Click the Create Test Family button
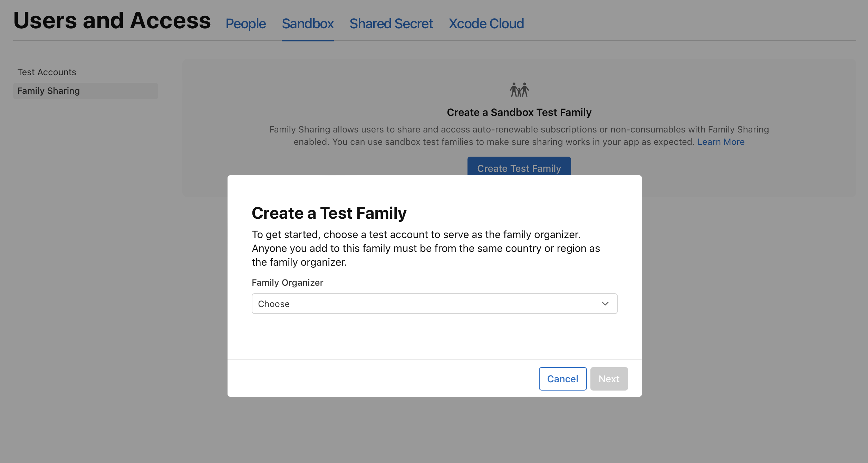Screen dimensions: 868x463 (519, 168)
